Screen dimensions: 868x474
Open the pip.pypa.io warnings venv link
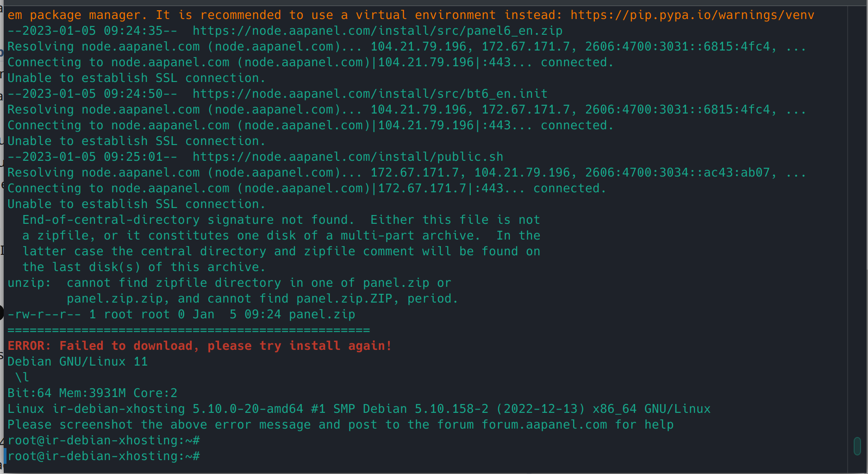pyautogui.click(x=692, y=15)
